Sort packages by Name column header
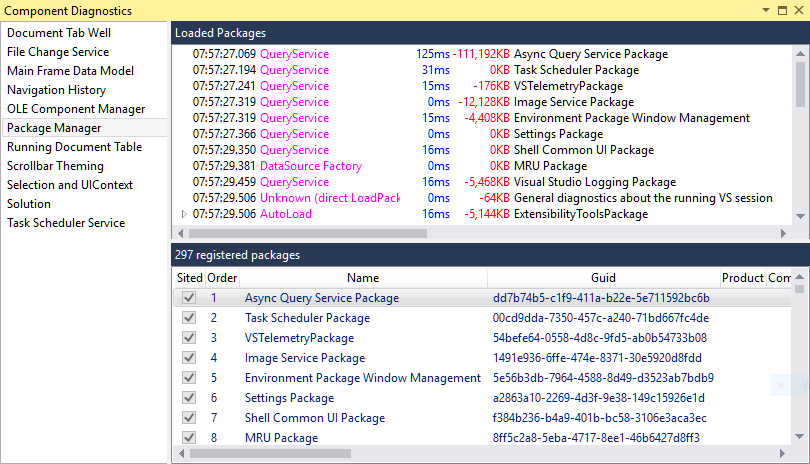This screenshot has height=464, width=810. [x=363, y=278]
